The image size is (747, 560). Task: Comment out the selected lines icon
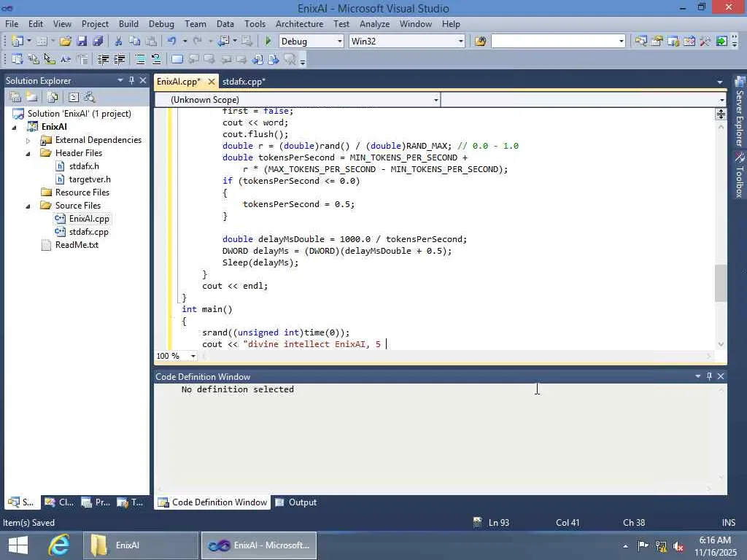click(x=140, y=60)
